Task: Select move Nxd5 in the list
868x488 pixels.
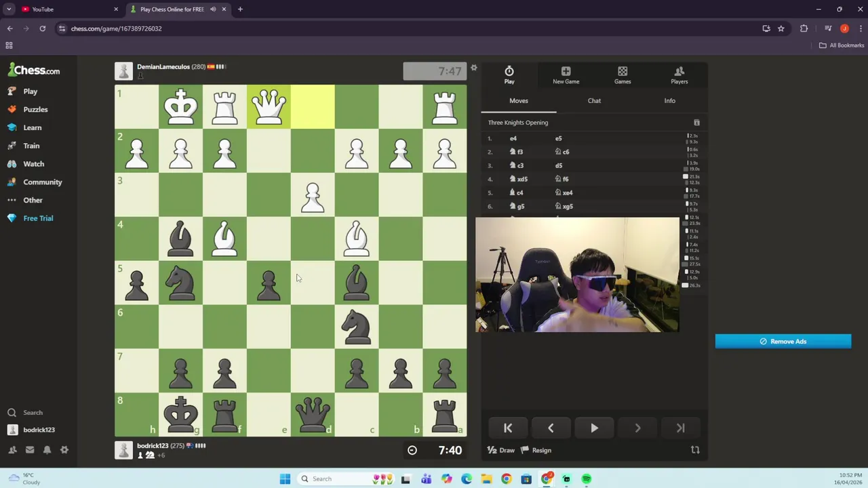Action: tap(519, 179)
